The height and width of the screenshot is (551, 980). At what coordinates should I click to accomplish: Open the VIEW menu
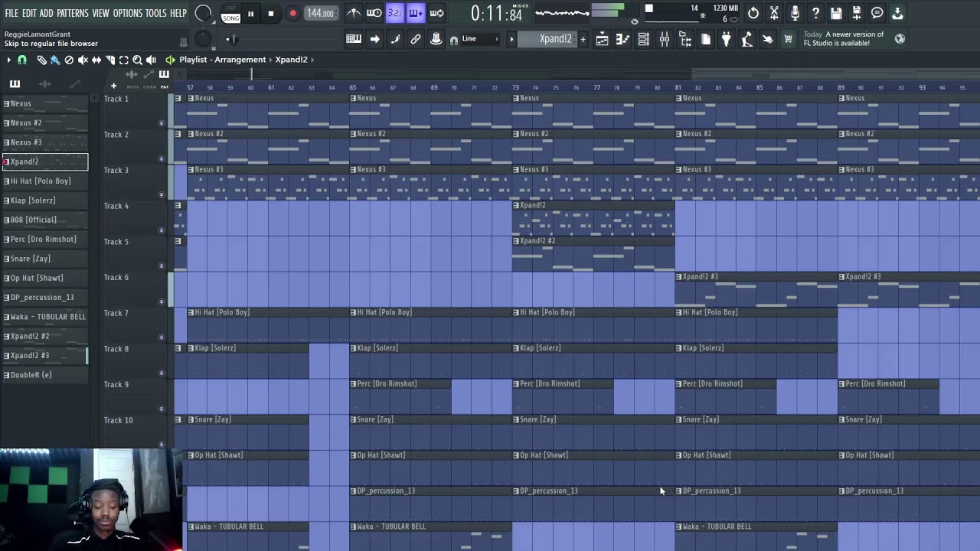click(x=101, y=13)
